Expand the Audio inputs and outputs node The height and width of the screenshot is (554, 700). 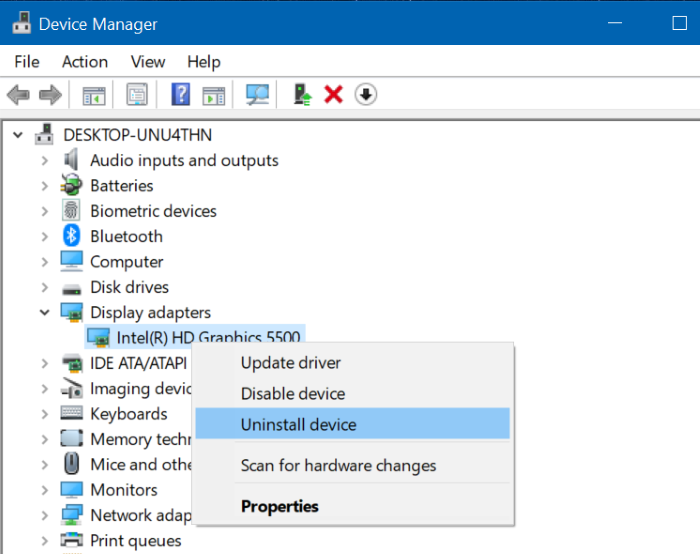(x=44, y=160)
